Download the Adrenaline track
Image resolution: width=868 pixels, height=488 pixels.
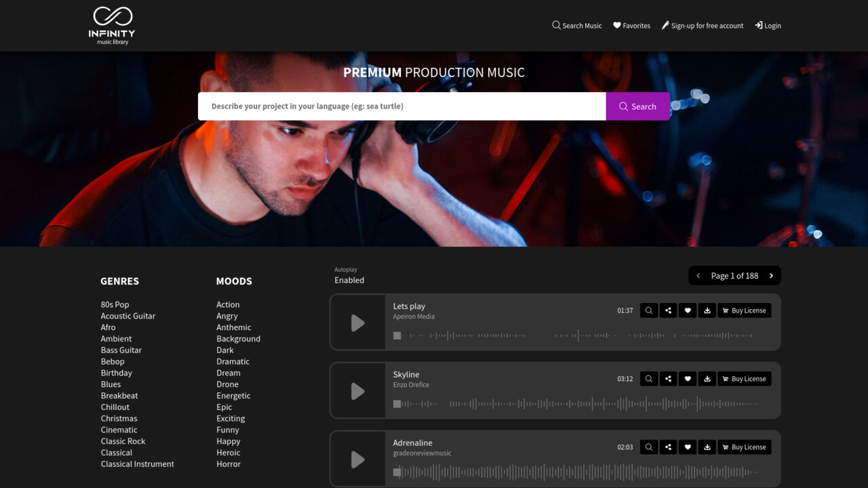point(707,447)
